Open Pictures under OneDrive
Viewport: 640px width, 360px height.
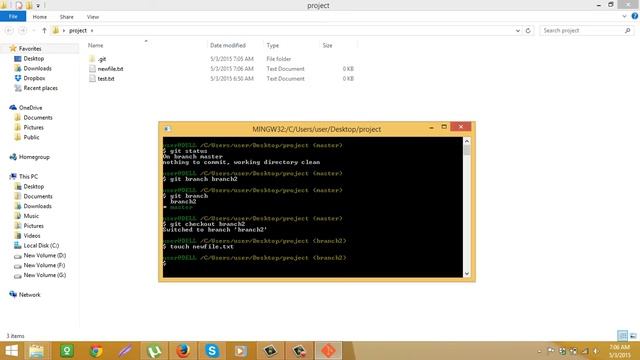(x=33, y=127)
